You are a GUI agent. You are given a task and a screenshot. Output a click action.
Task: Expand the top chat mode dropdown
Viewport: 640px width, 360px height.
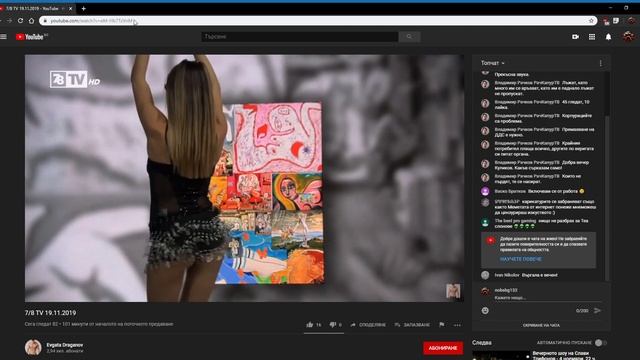point(493,63)
